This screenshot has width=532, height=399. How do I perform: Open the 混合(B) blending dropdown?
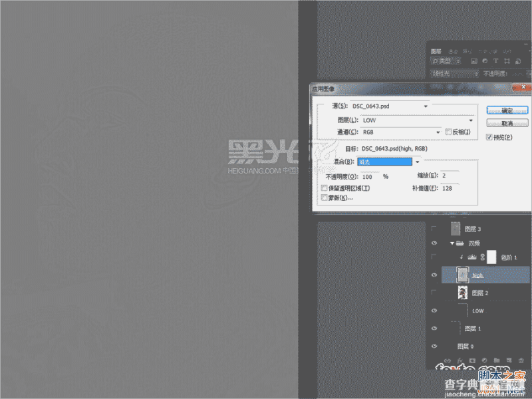[389, 162]
